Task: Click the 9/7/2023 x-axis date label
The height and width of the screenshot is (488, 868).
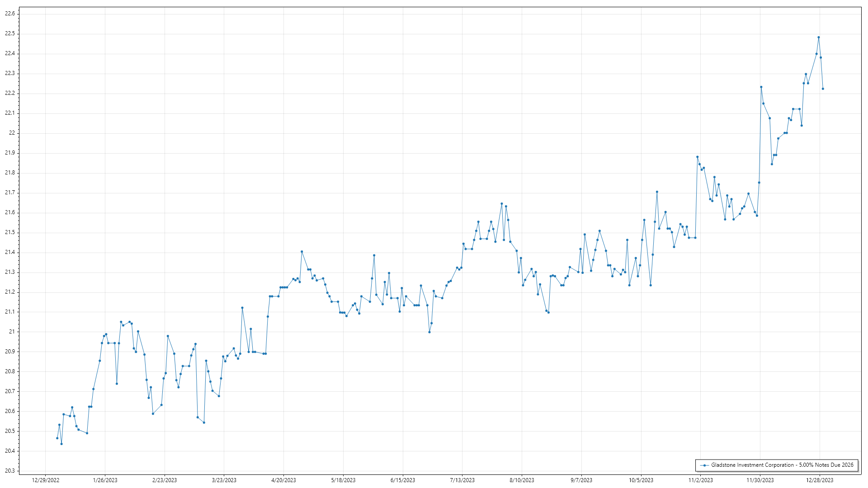Action: click(581, 480)
